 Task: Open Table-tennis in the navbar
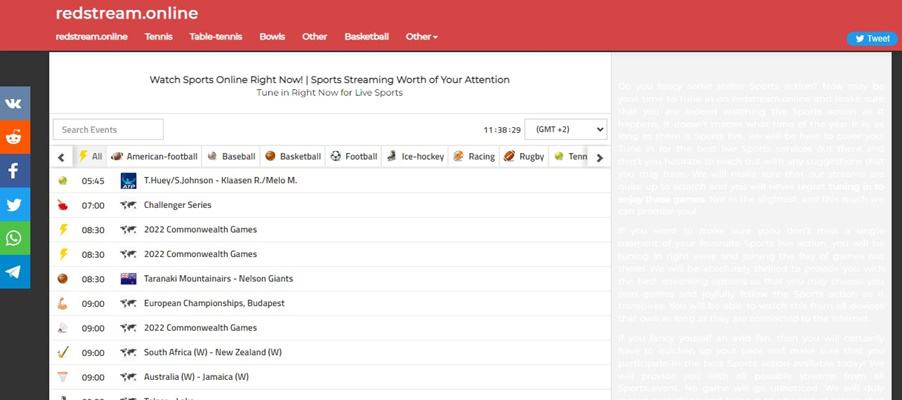click(x=216, y=36)
